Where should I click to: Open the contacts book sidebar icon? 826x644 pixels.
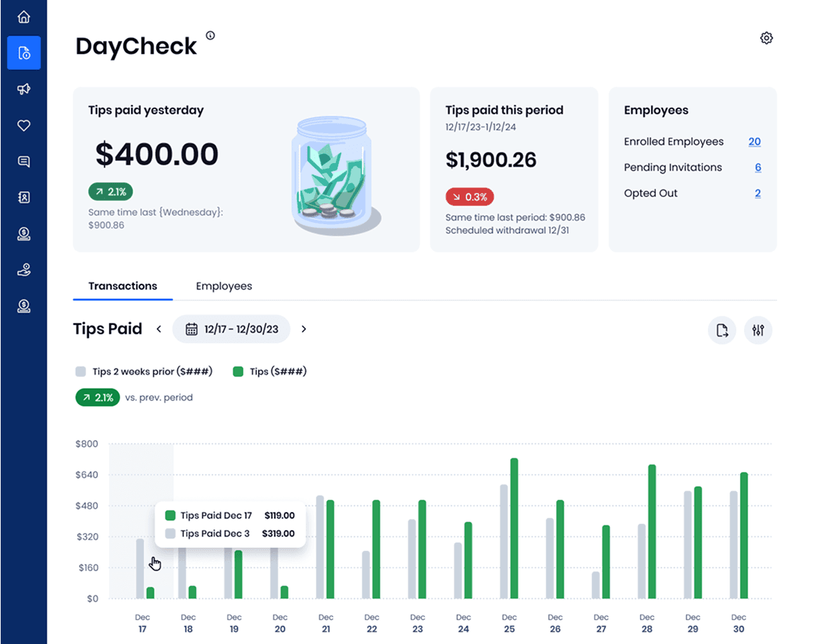point(24,198)
